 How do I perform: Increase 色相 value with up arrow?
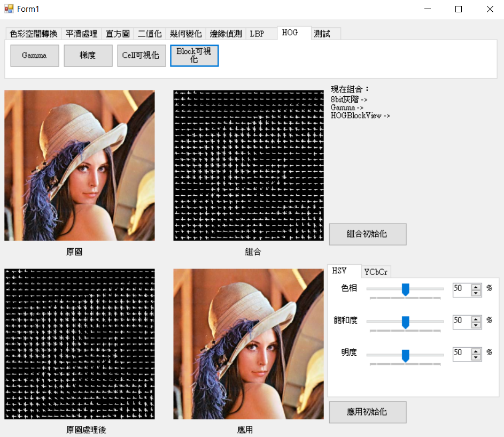[476, 287]
